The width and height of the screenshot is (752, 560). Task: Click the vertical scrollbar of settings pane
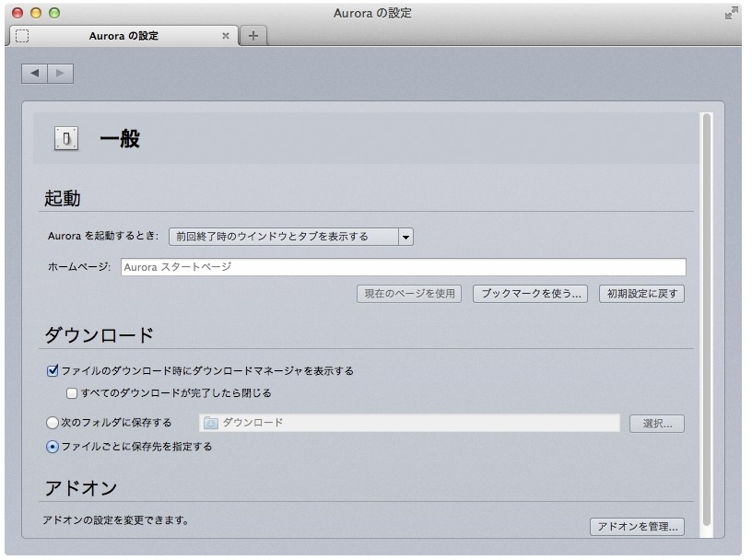[x=706, y=320]
